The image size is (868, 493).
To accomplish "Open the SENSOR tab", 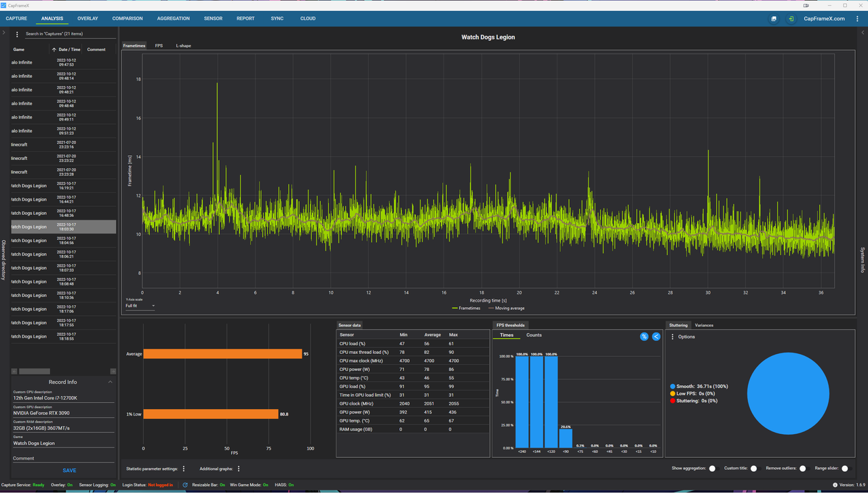I will click(x=213, y=18).
